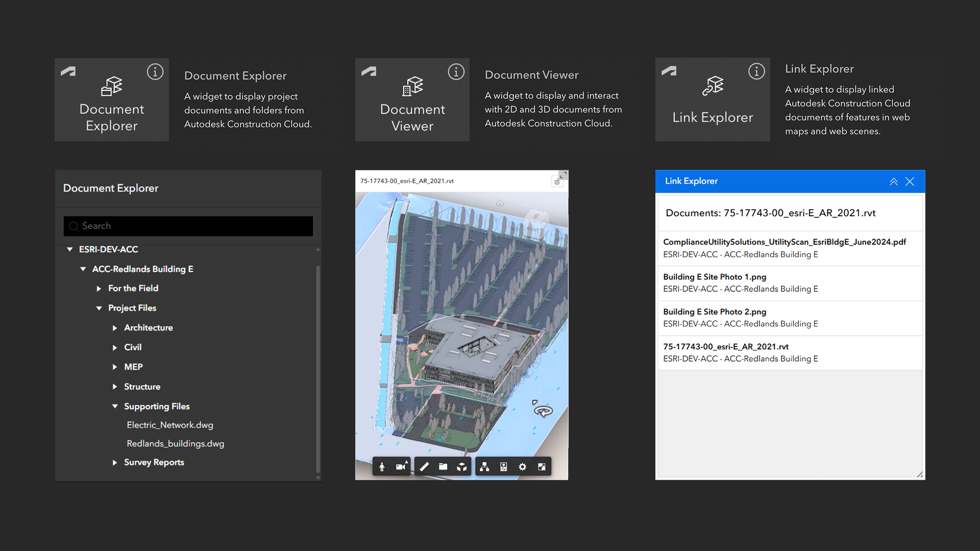
Task: Select ACC-Redlands Building E in the tree
Action: pos(143,269)
